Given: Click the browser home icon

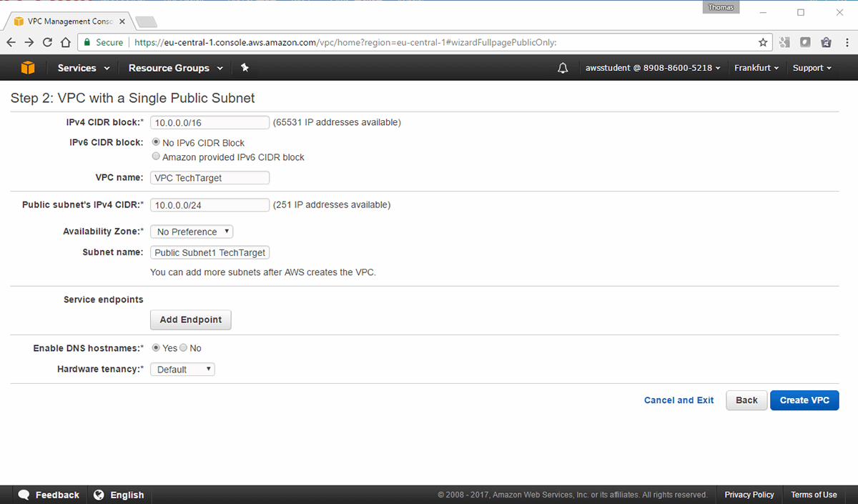Looking at the screenshot, I should point(65,42).
